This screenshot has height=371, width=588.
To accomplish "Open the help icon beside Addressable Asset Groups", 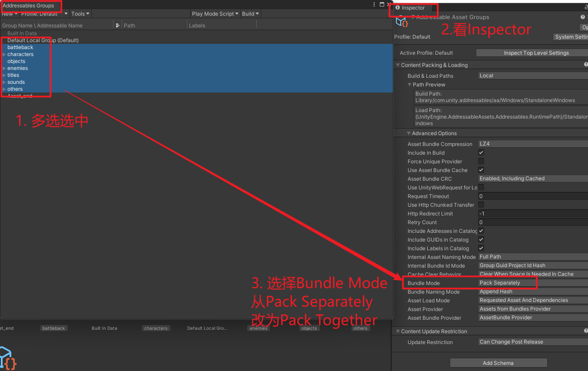I will click(x=583, y=17).
